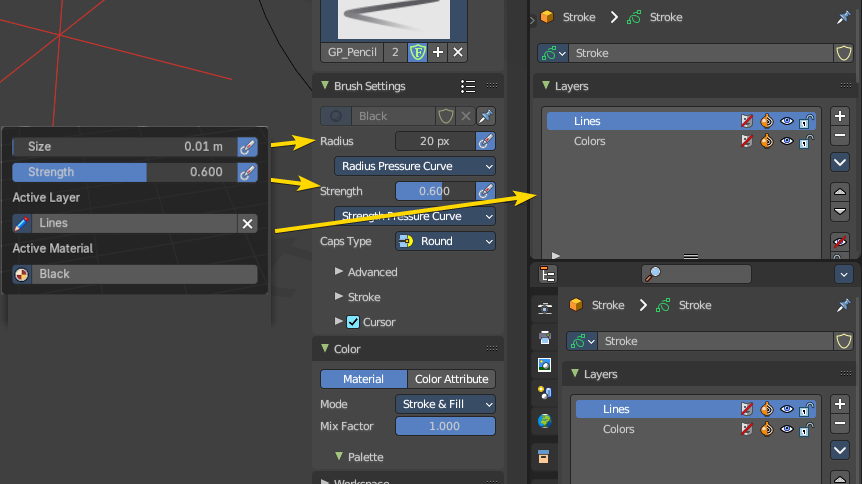
Task: Open the World properties globe tab
Action: coord(545,421)
